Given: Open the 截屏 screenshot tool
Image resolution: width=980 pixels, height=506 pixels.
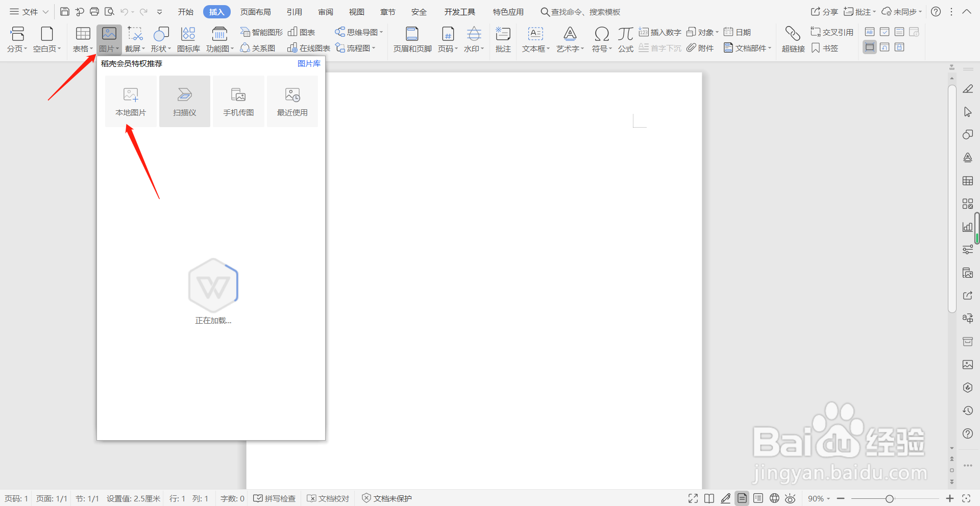Looking at the screenshot, I should point(135,39).
